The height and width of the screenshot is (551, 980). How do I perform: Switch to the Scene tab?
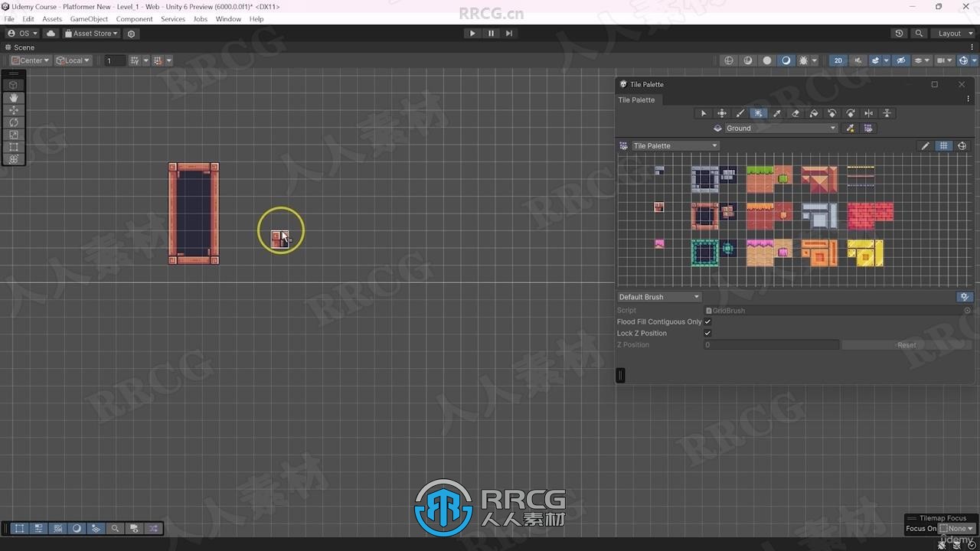click(20, 47)
